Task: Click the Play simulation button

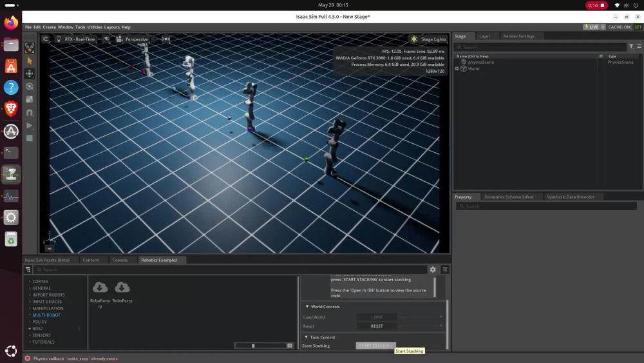Action: click(x=30, y=125)
